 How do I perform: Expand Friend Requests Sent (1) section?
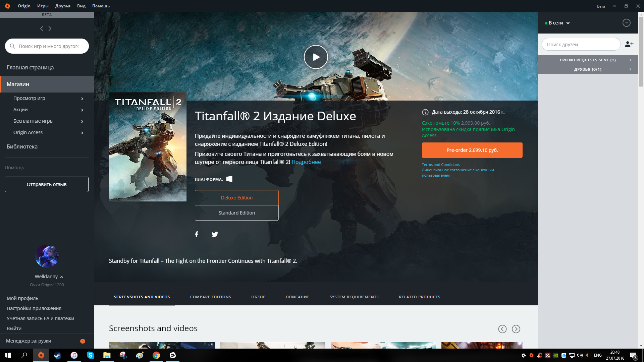[x=588, y=60]
